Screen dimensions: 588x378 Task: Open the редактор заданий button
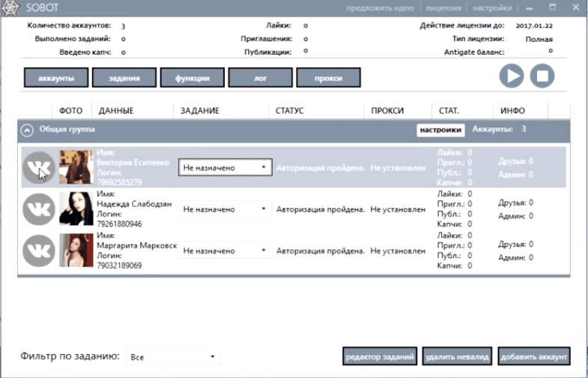click(380, 355)
